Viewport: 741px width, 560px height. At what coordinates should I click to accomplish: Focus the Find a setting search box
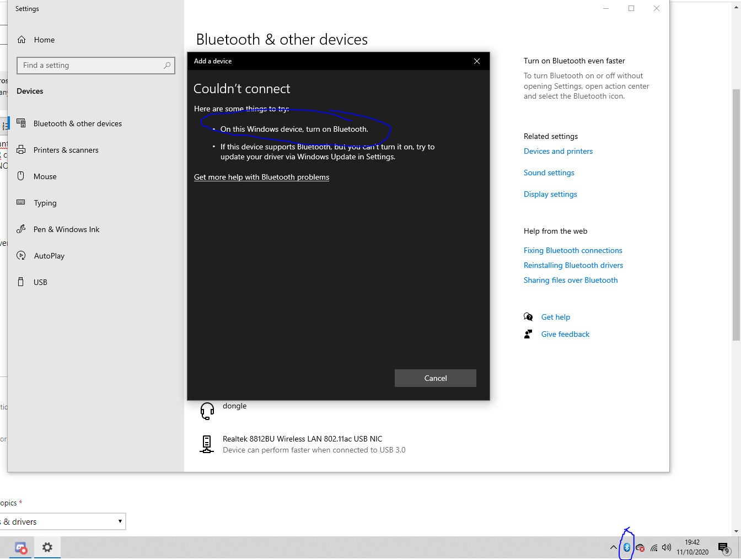pos(96,66)
